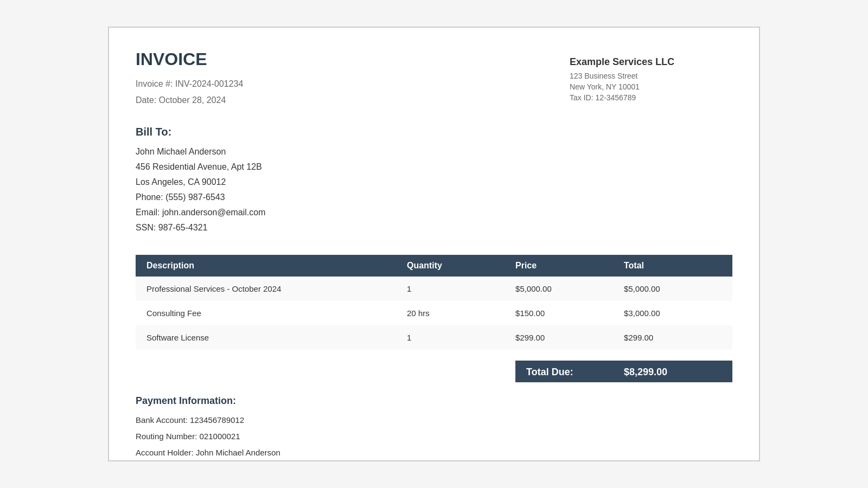Click the invoice date line
Screen dimensions: 868x488
pos(181,100)
